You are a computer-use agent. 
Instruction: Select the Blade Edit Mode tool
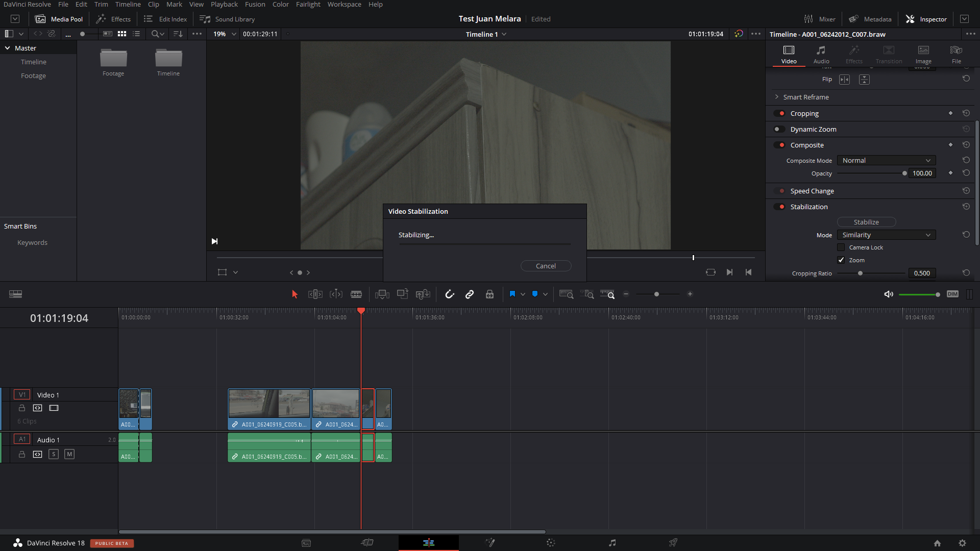coord(356,294)
